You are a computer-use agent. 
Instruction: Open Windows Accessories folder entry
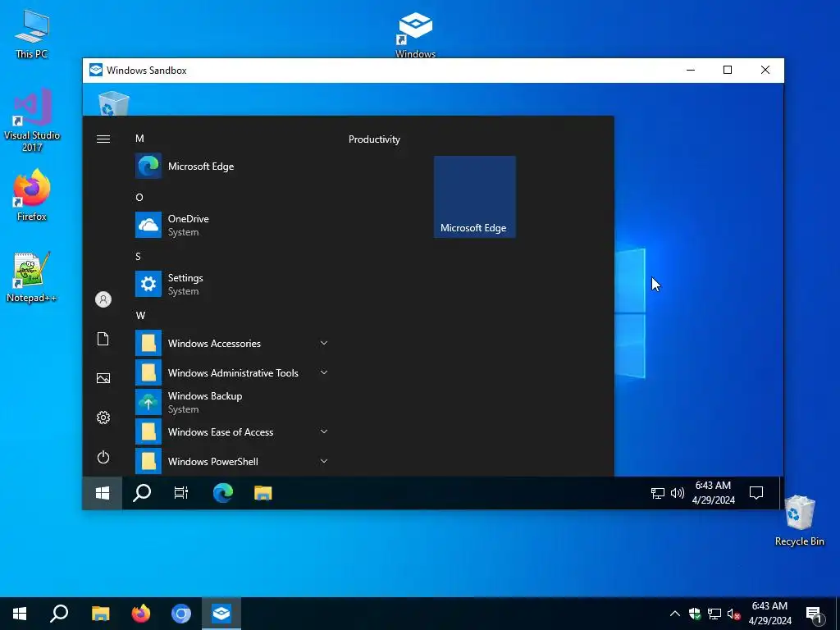click(x=231, y=344)
